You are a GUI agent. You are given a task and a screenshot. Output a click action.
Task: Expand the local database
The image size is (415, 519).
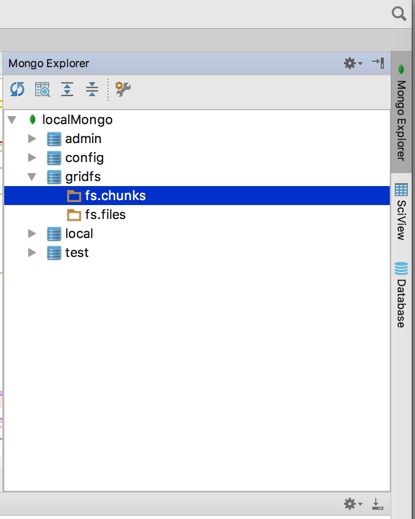(x=32, y=234)
